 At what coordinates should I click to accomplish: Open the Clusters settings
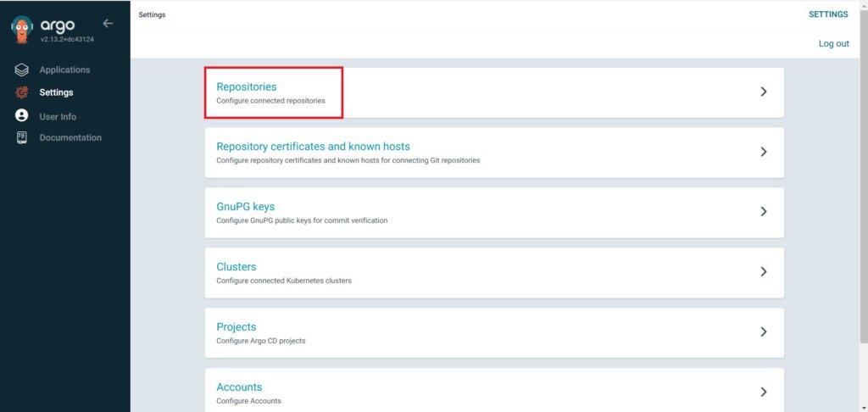click(x=236, y=267)
